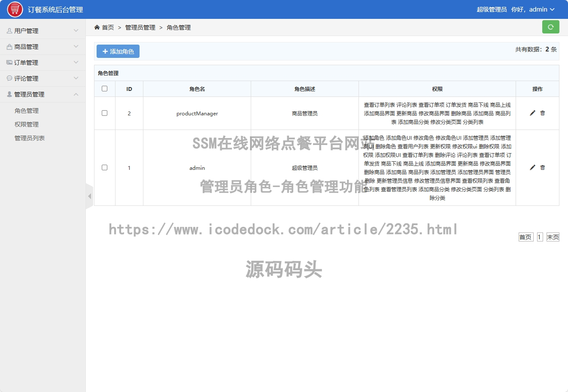Click the 管理员管理 user icon
This screenshot has height=392, width=568.
9,94
